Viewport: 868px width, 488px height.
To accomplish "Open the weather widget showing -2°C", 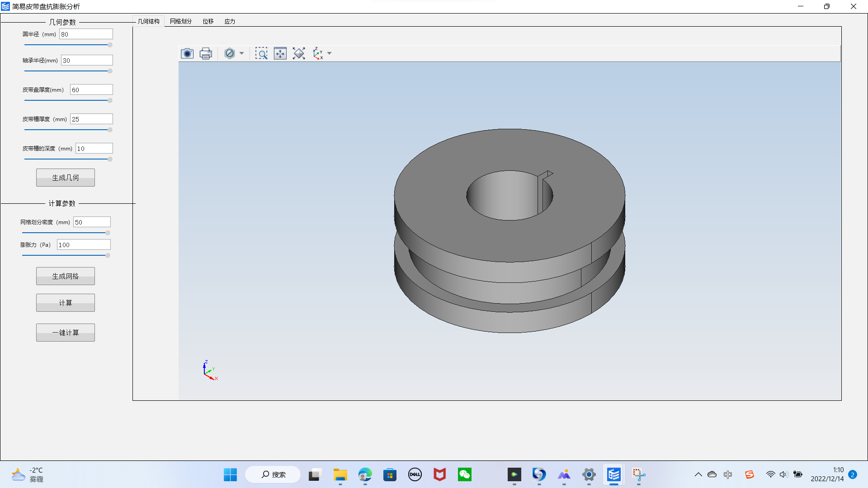I will (x=28, y=474).
